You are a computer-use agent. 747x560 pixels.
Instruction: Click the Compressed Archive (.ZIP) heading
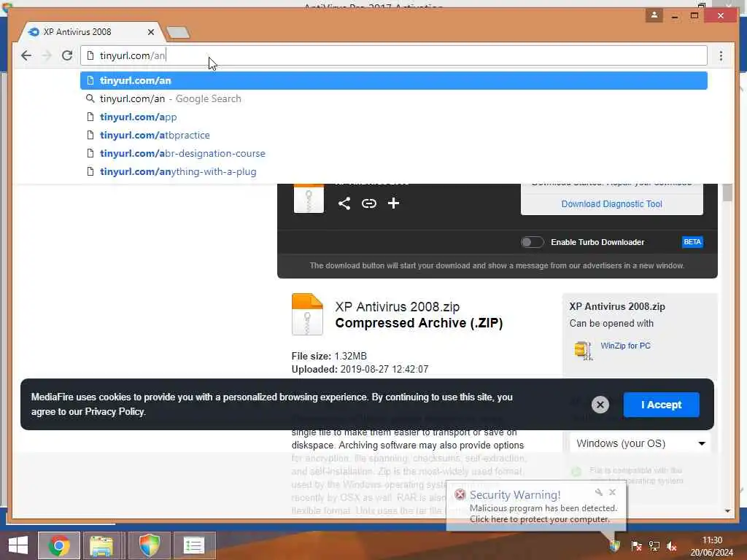point(419,323)
